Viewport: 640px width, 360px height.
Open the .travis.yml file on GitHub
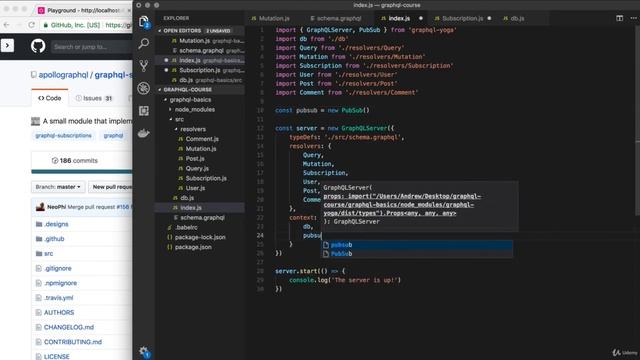(x=59, y=298)
